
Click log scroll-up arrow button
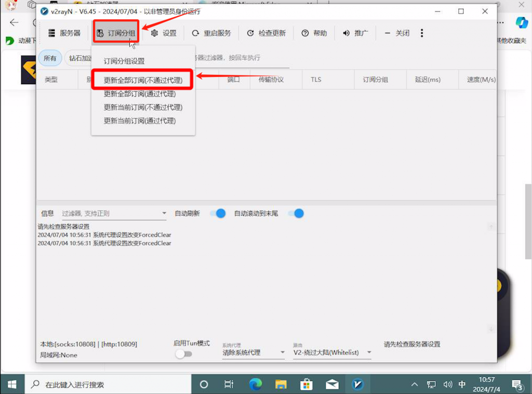(491, 227)
